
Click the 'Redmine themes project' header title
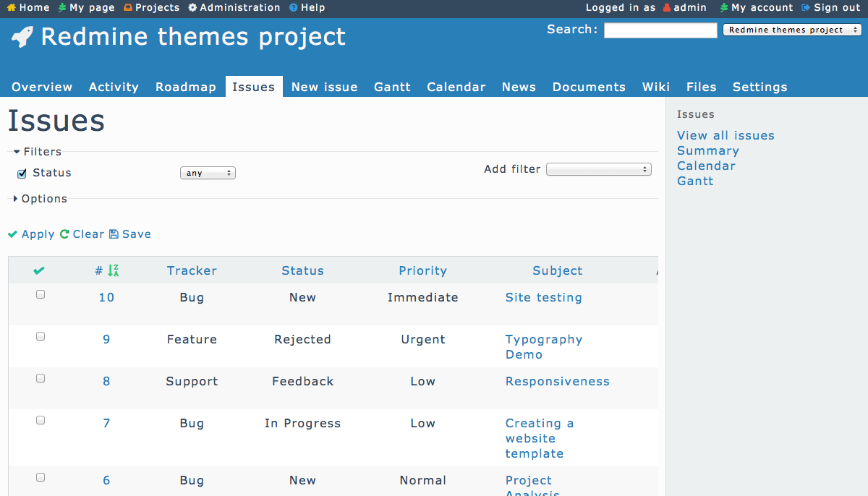(193, 36)
